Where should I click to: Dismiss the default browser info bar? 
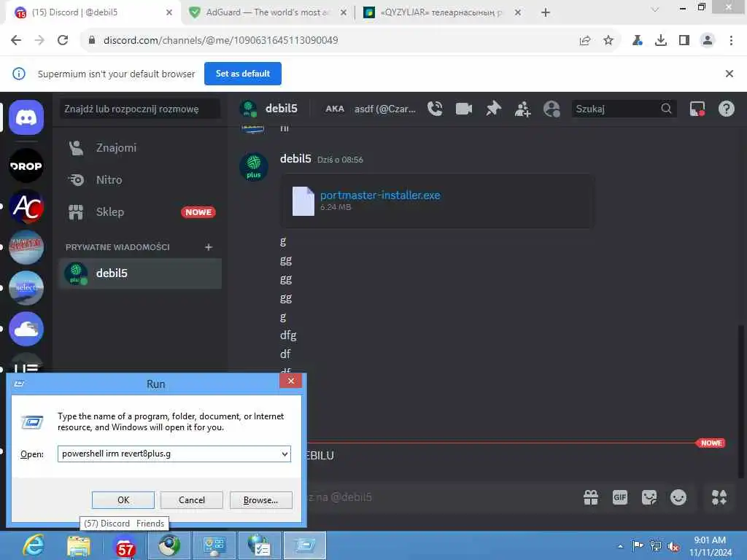[729, 74]
